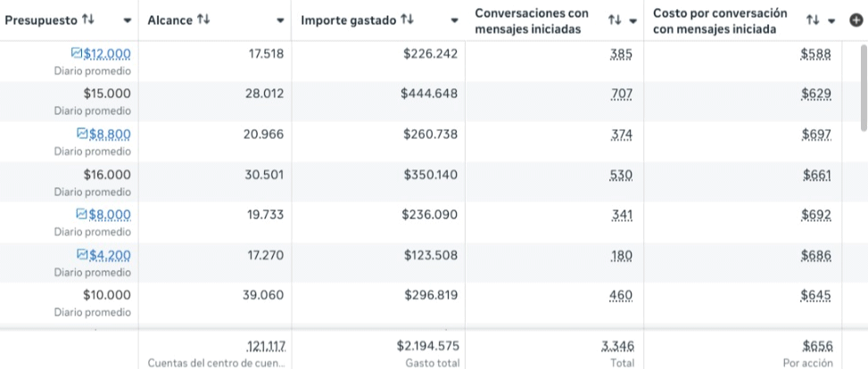
Task: Click the chart icon beside the $4.200 budget
Action: [x=82, y=255]
